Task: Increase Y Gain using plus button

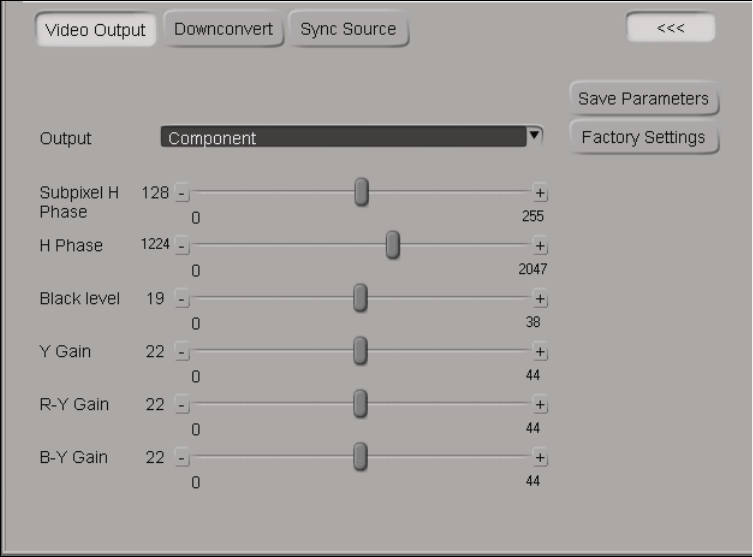Action: (x=541, y=351)
